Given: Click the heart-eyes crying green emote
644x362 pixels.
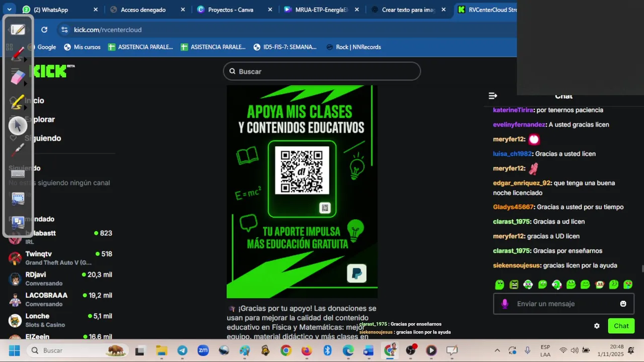Looking at the screenshot, I should 628,285.
